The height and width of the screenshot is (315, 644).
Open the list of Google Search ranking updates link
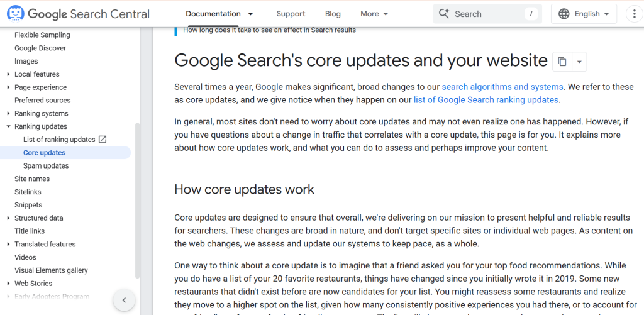486,100
